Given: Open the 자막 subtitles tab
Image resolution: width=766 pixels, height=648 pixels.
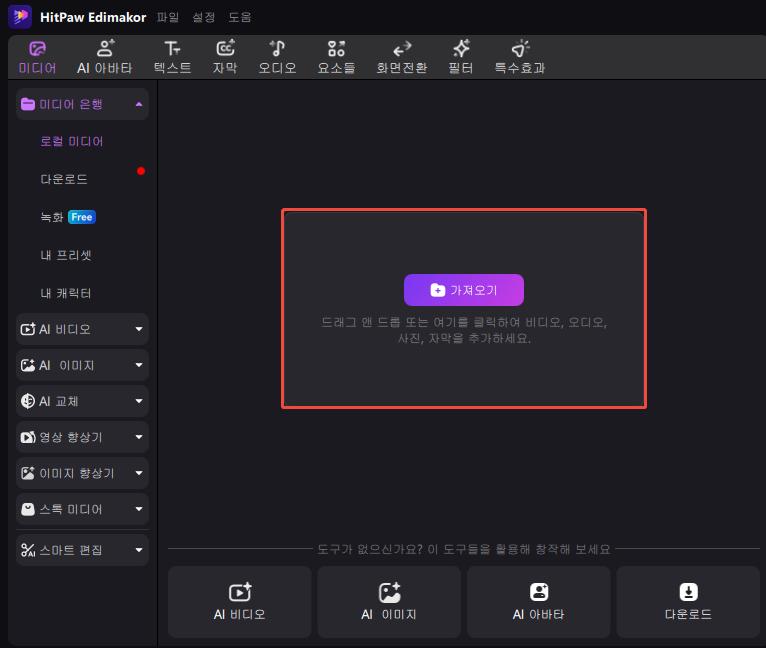Looking at the screenshot, I should point(225,58).
